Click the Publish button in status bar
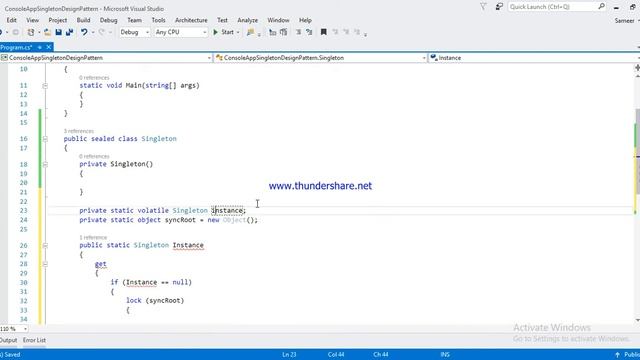The height and width of the screenshot is (360, 640). 628,355
